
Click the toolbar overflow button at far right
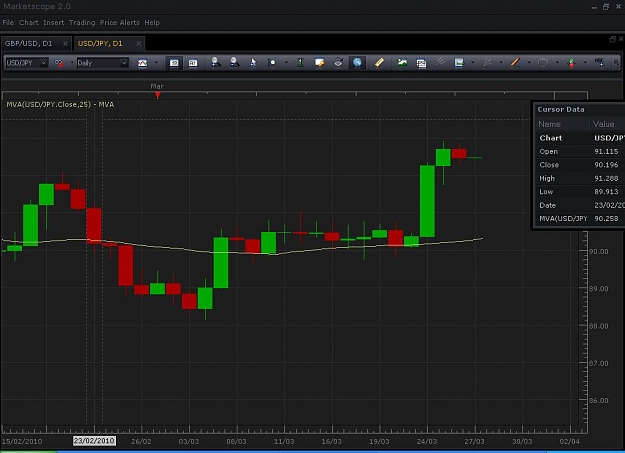click(616, 63)
